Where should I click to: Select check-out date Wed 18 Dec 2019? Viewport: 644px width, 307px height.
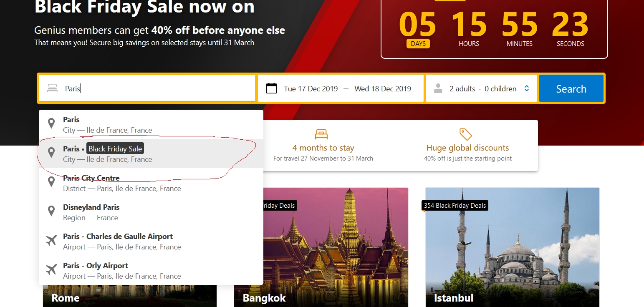coord(383,89)
